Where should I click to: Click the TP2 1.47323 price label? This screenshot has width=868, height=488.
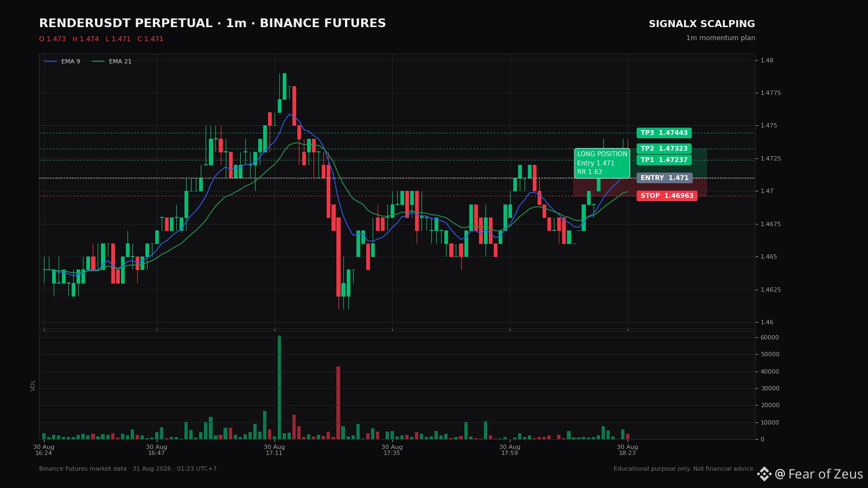pos(664,149)
